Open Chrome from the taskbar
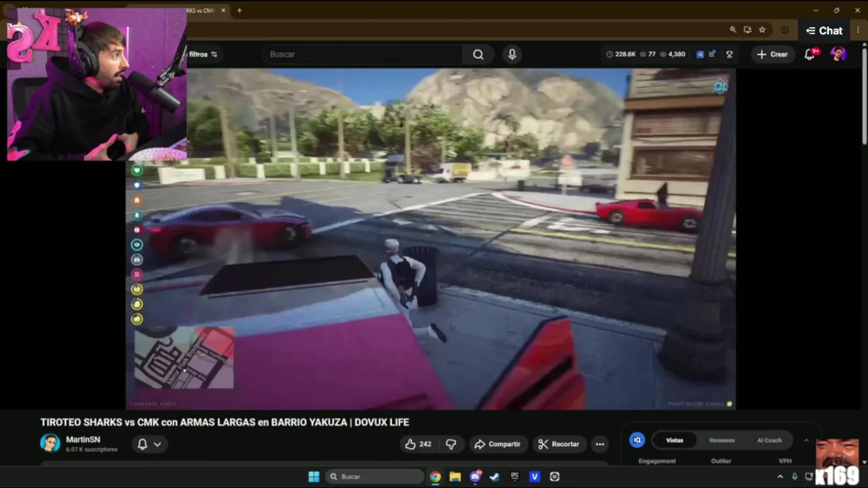This screenshot has height=488, width=868. tap(435, 476)
